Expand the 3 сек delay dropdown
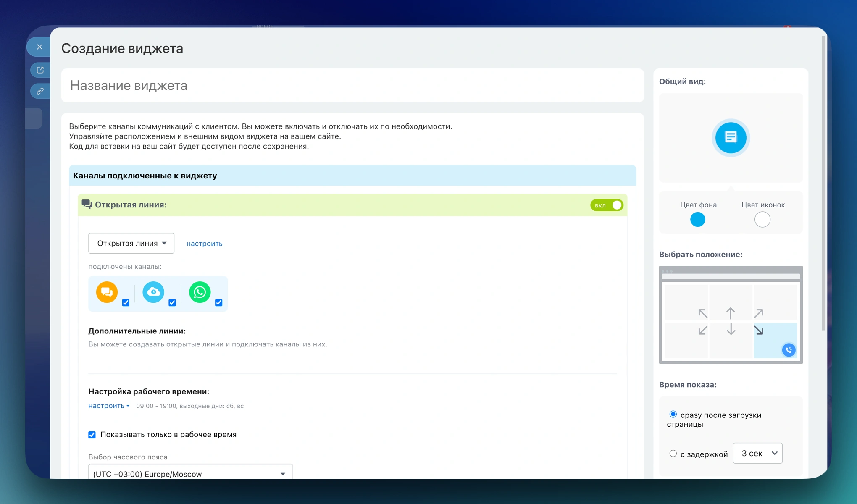The height and width of the screenshot is (504, 857). coord(757,453)
